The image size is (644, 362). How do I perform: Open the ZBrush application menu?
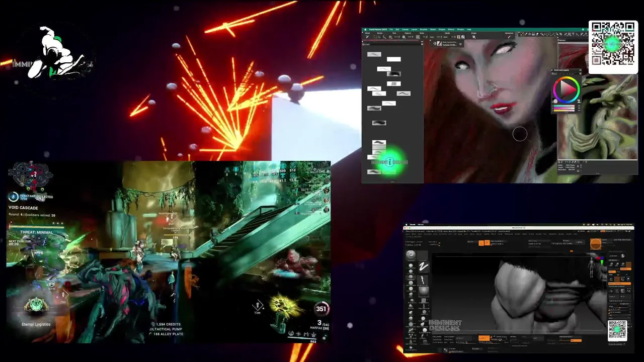[x=412, y=224]
